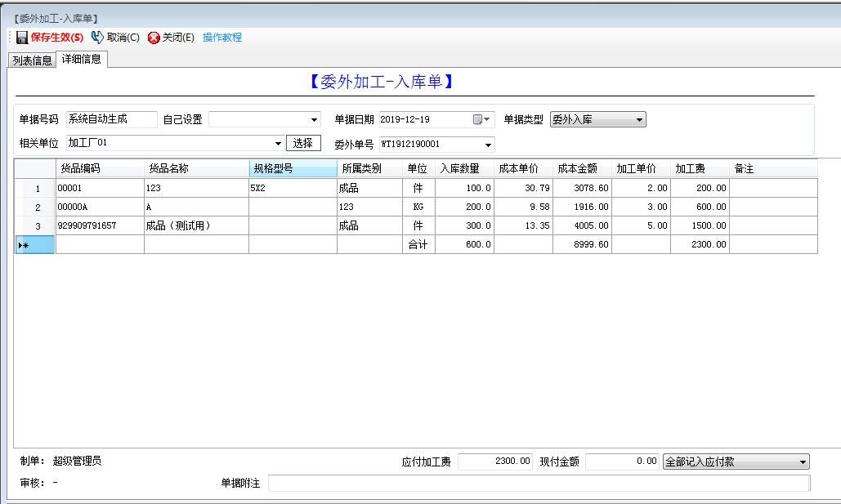
Task: Click the cancel undo icon
Action: (97, 38)
